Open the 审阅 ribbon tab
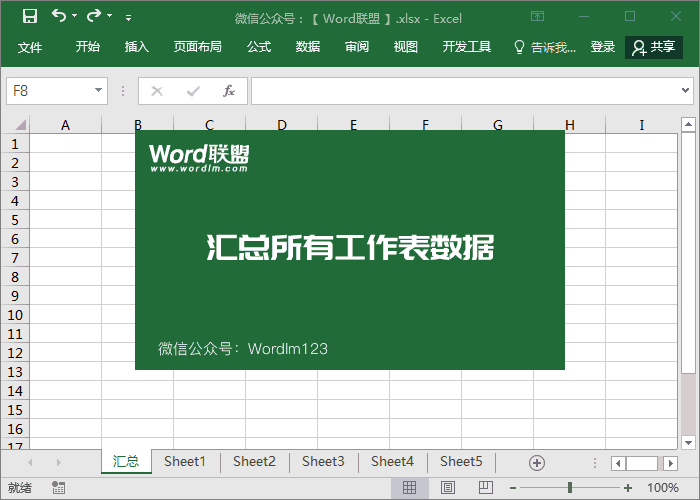The height and width of the screenshot is (500, 700). pos(357,47)
